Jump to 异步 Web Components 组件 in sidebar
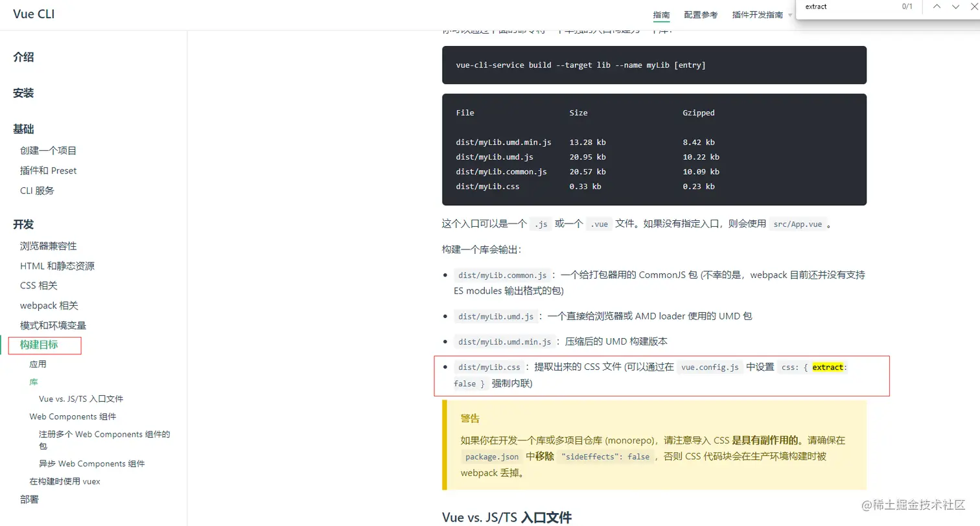Screen dimensions: 980x526 tap(92, 464)
